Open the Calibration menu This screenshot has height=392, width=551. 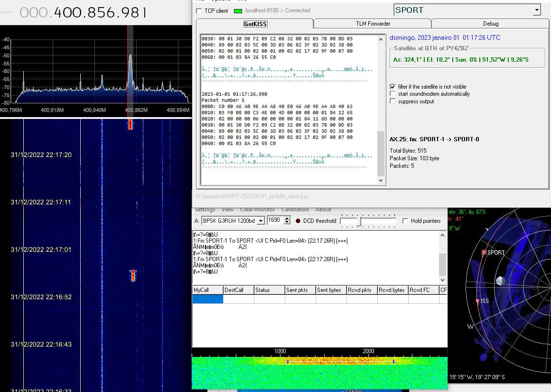[x=295, y=210]
